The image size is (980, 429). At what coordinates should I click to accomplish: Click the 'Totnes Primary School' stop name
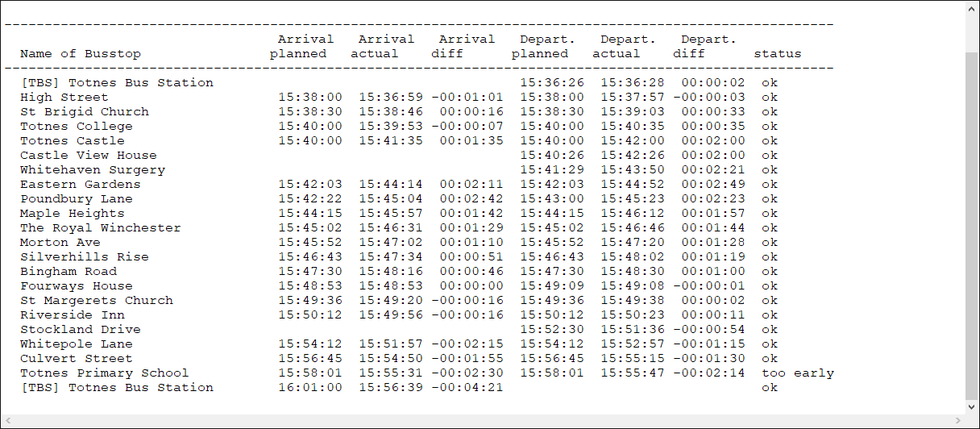pos(105,373)
